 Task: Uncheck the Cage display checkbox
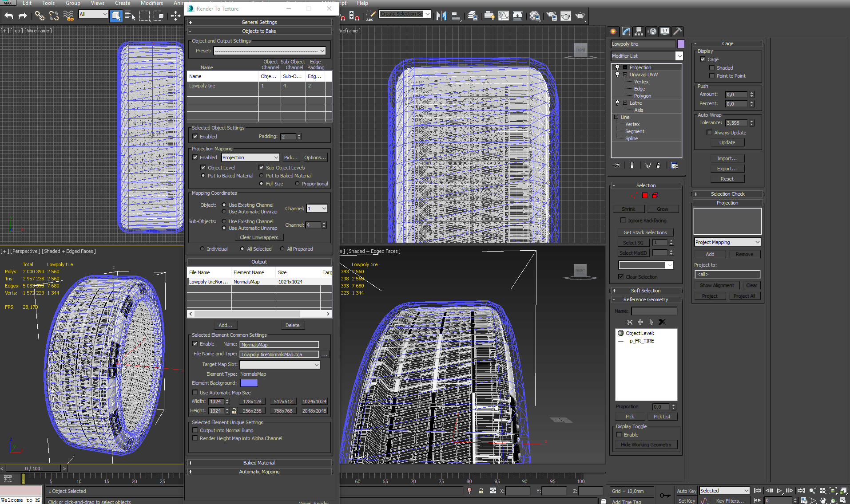[703, 59]
